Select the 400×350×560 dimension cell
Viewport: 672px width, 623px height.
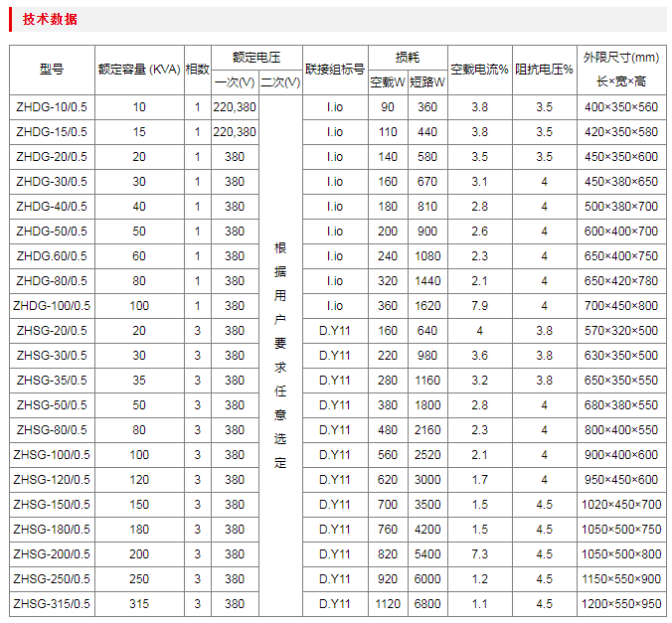click(621, 107)
